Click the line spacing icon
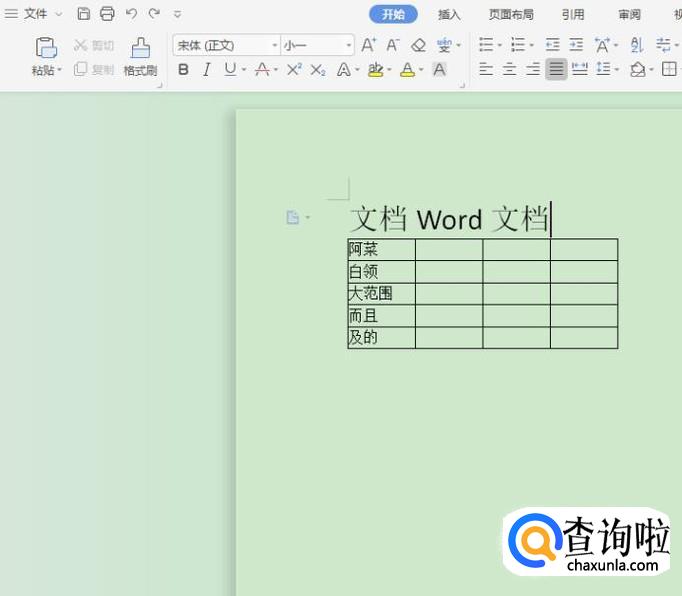The width and height of the screenshot is (682, 596). (604, 69)
